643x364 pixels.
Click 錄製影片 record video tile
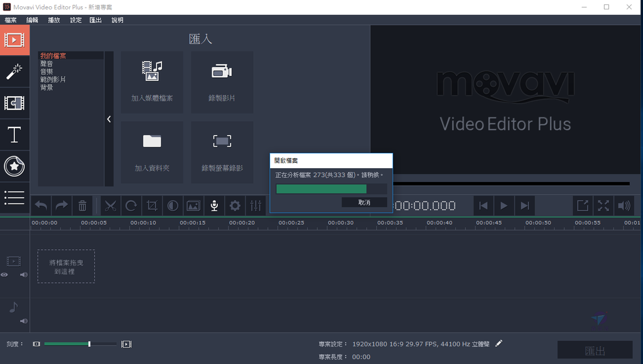coord(222,82)
